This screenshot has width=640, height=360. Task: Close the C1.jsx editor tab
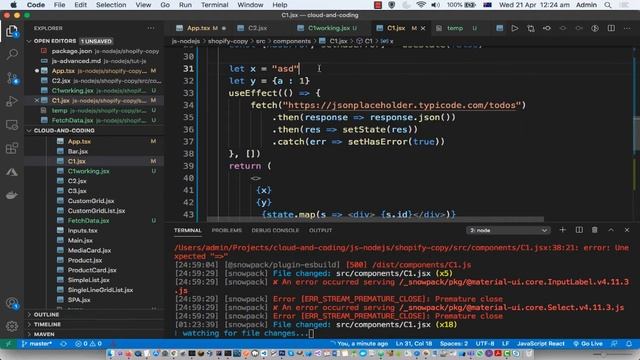point(423,28)
